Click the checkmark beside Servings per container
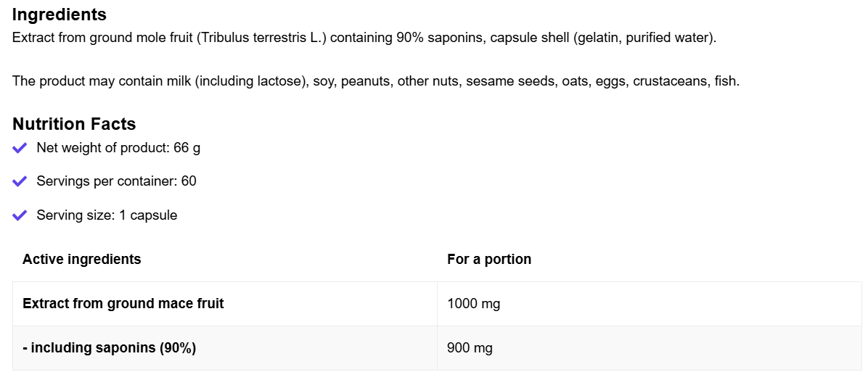The width and height of the screenshot is (868, 380). point(20,181)
